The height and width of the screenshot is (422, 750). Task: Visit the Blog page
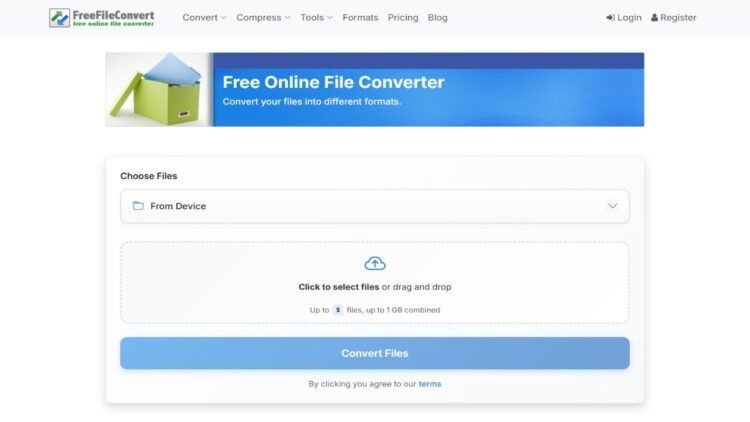[438, 18]
